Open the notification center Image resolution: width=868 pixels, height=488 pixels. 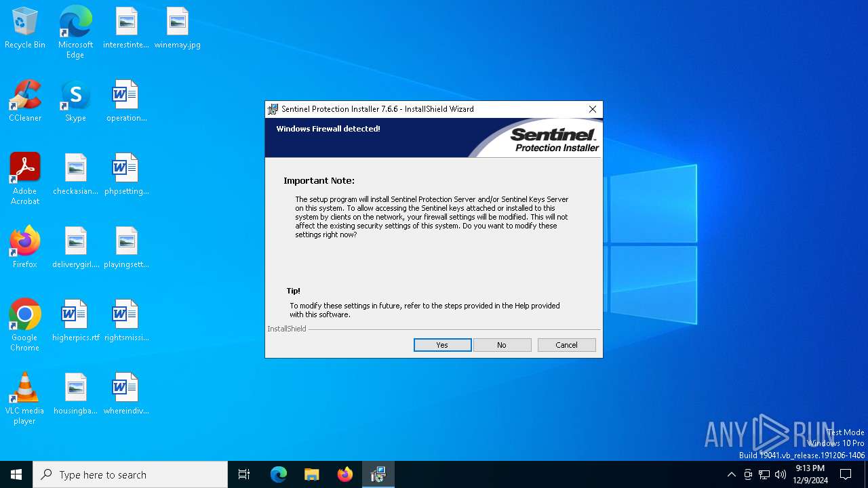pyautogui.click(x=846, y=474)
